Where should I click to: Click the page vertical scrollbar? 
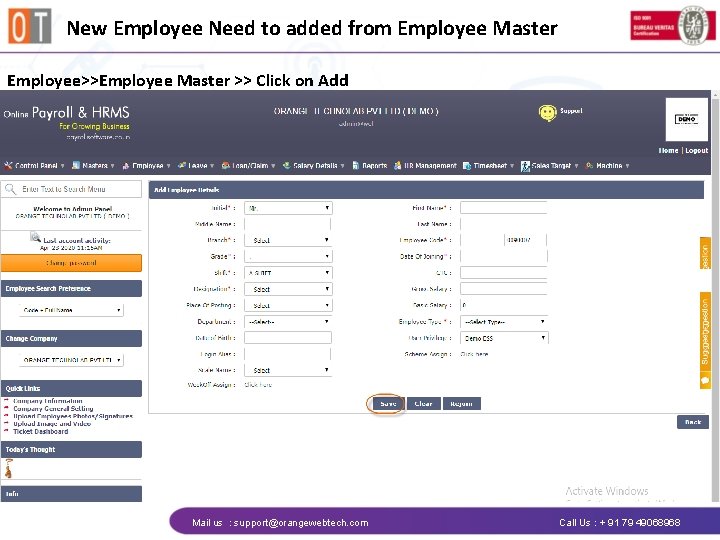(x=715, y=296)
